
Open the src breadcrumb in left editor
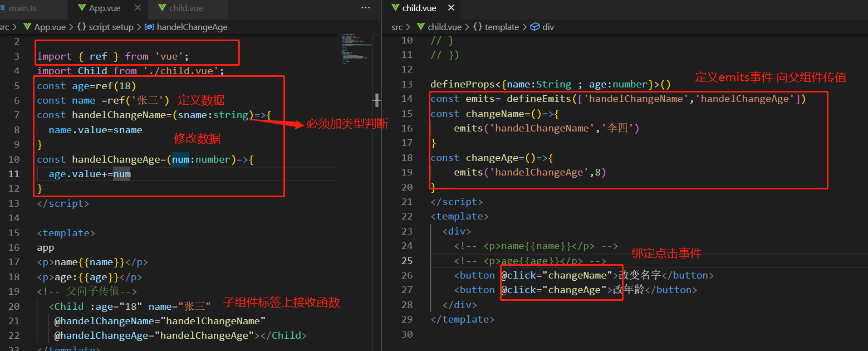click(4, 27)
